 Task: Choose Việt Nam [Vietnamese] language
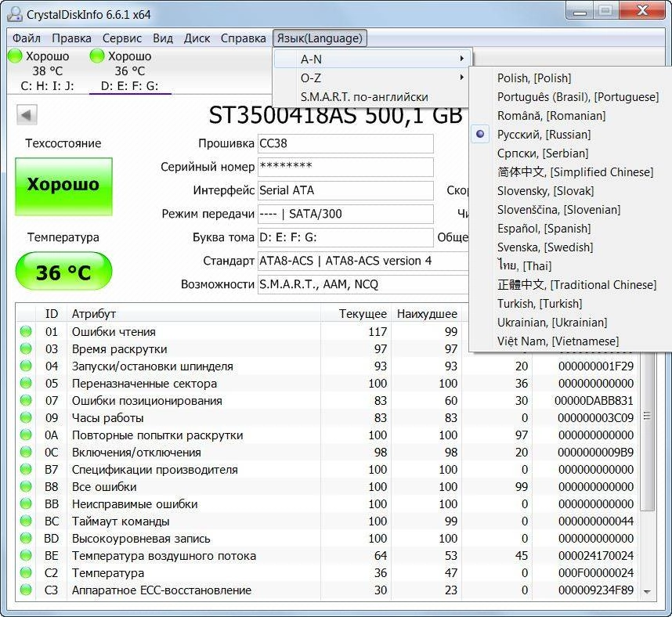click(570, 341)
